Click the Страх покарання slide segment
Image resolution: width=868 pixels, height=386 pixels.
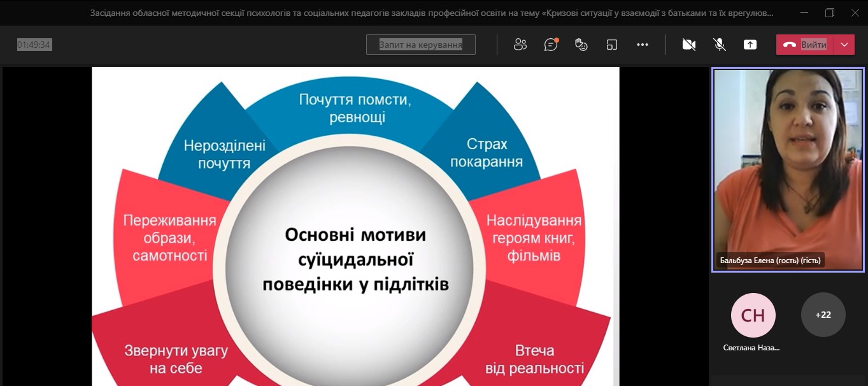tap(486, 153)
